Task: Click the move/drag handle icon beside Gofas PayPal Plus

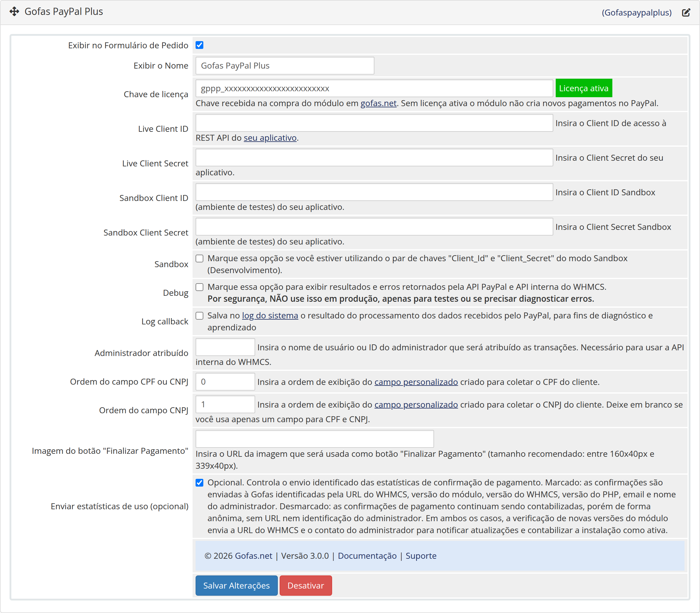Action: coord(14,12)
